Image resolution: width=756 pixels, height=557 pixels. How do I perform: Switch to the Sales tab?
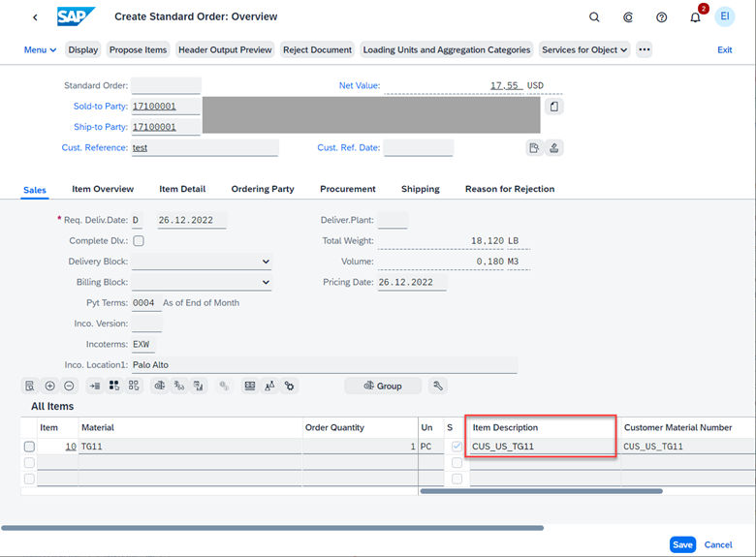coord(35,190)
